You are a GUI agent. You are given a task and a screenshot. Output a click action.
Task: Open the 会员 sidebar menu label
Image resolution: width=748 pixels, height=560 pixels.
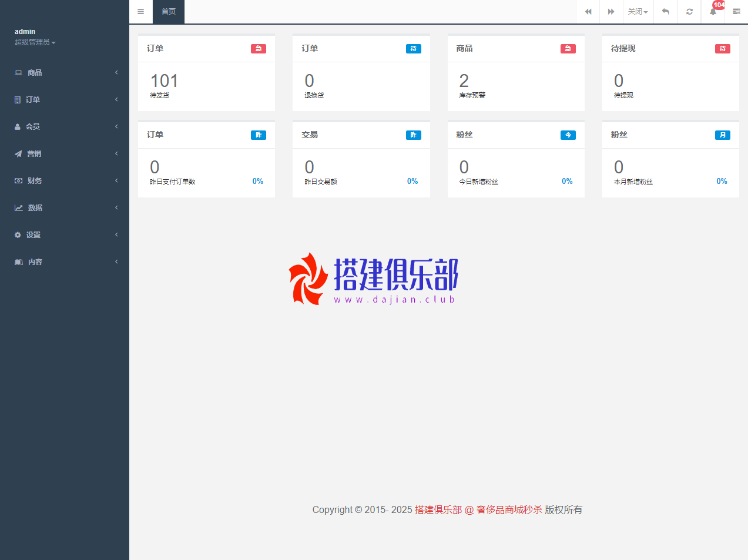coord(33,127)
